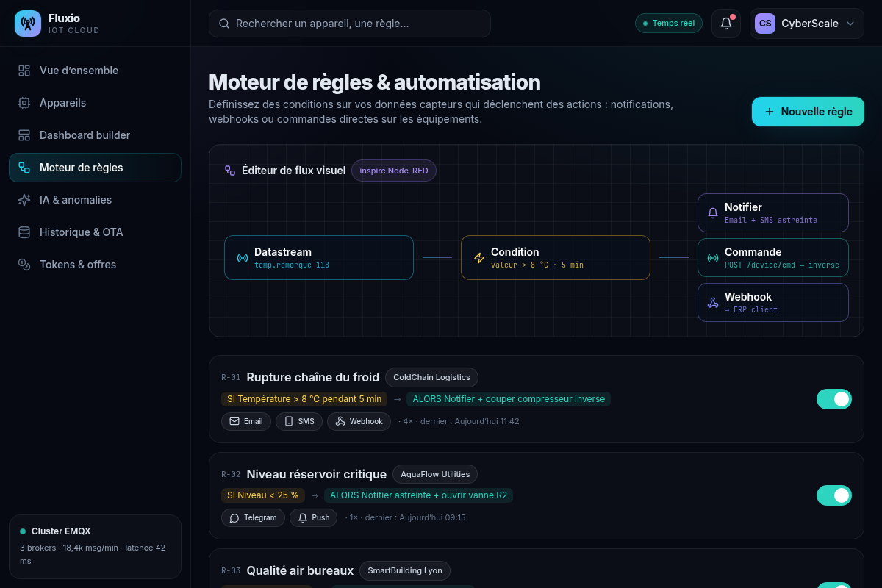This screenshot has width=882, height=588.
Task: Click the Tokens & offres coins icon
Action: [24, 265]
